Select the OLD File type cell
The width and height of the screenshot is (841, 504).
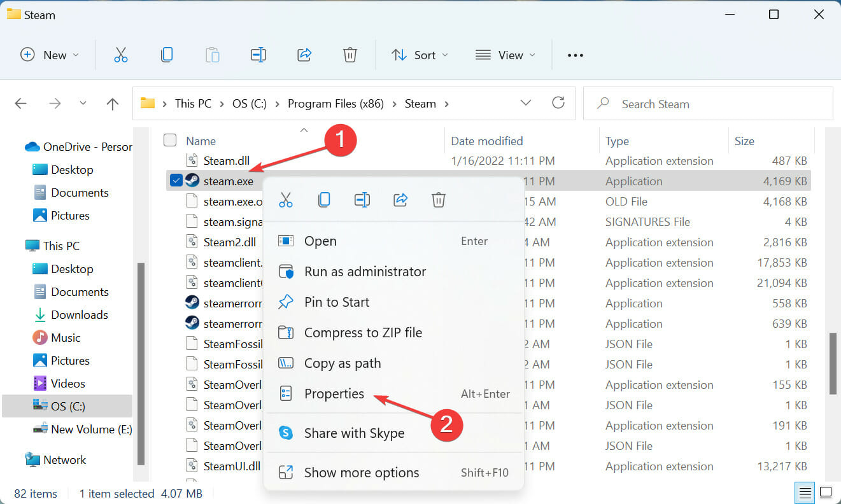pyautogui.click(x=626, y=202)
